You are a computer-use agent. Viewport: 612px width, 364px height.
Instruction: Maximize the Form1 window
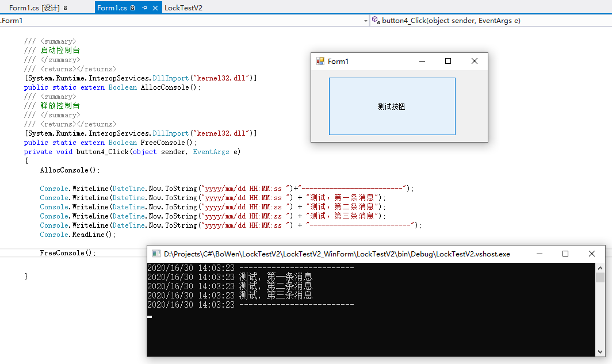coord(448,62)
